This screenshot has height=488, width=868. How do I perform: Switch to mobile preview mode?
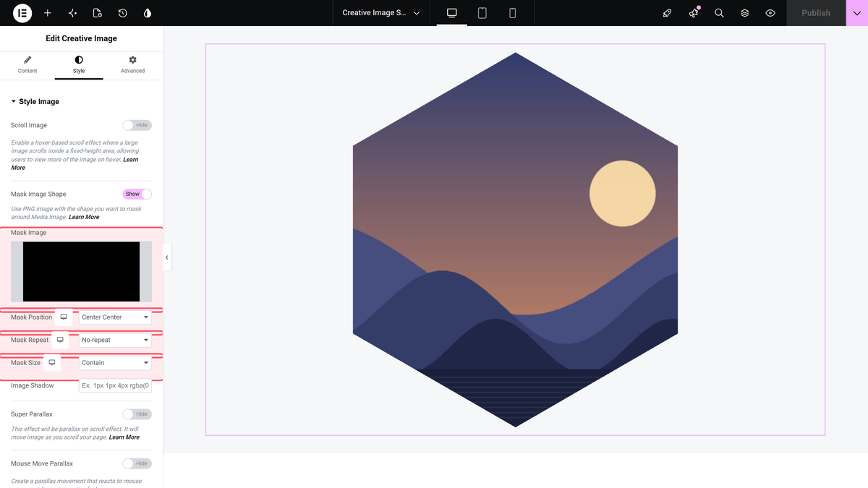point(512,13)
